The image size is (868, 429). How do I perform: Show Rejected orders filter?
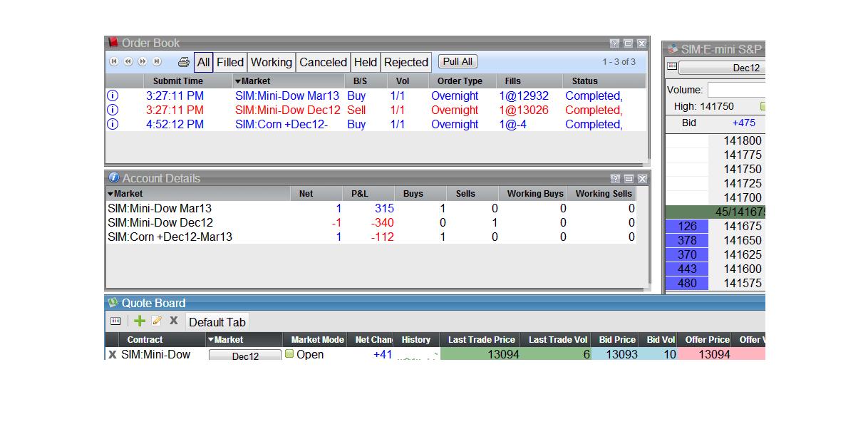406,62
